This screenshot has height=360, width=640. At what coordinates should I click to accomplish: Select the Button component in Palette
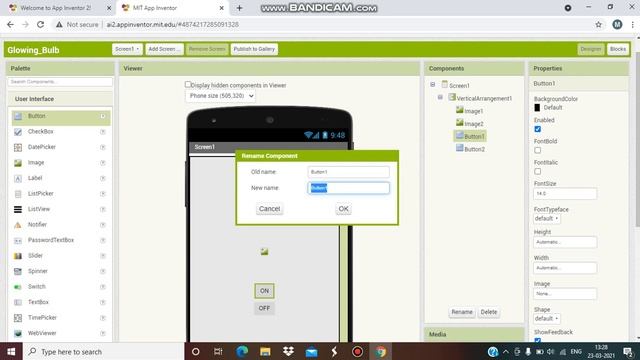pyautogui.click(x=61, y=117)
